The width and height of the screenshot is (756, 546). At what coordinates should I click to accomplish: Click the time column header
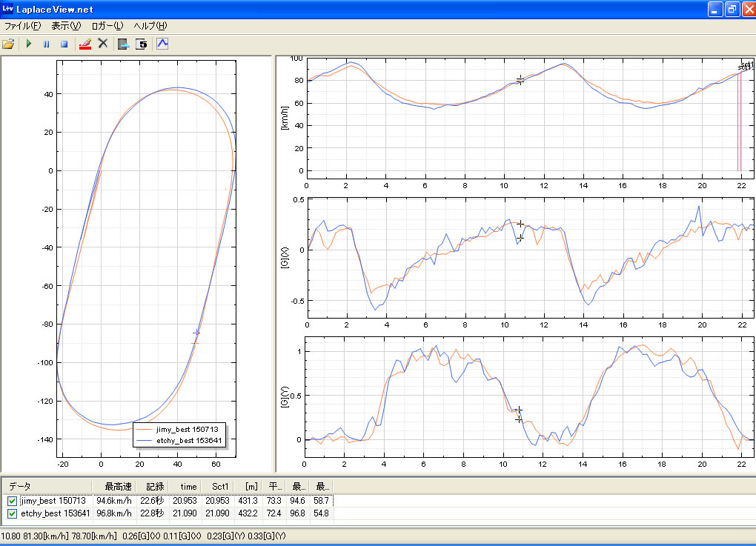click(188, 487)
